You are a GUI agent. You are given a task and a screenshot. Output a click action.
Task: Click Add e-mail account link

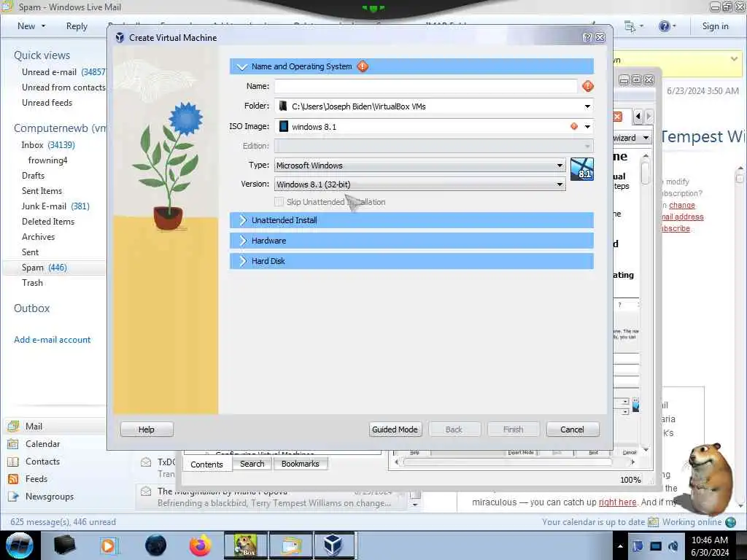(x=53, y=340)
